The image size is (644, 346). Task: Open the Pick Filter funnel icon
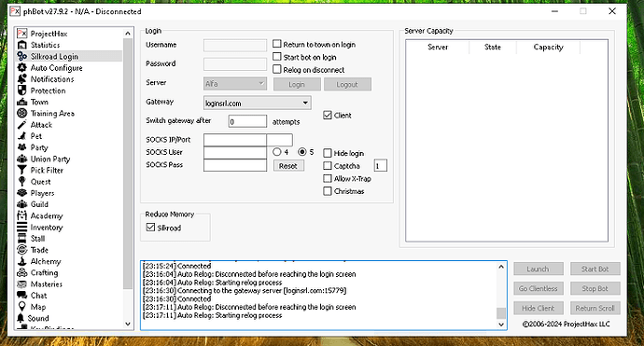tap(21, 170)
